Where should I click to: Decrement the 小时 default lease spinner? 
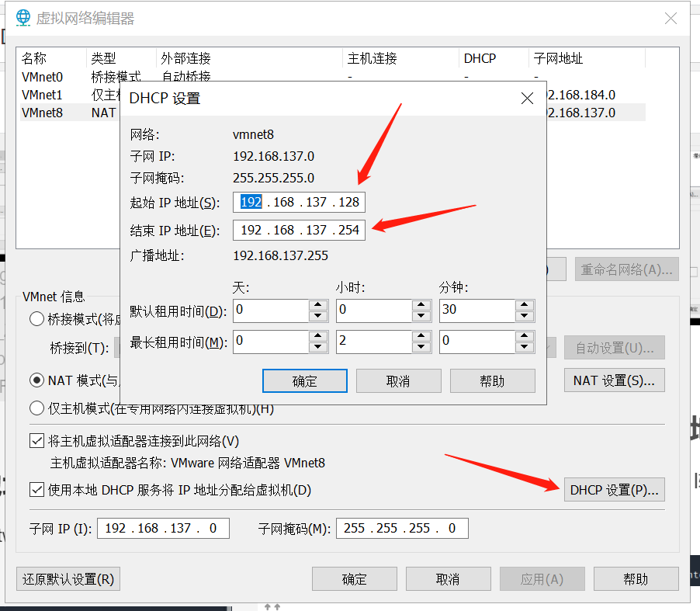click(421, 315)
